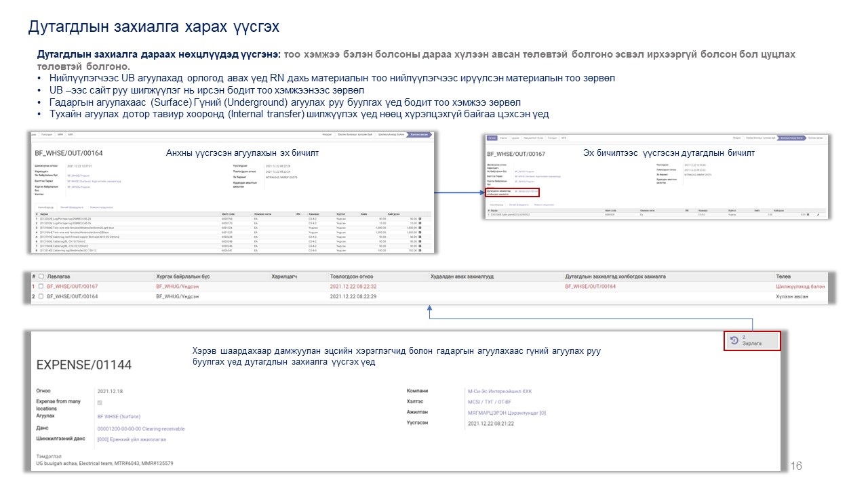Click the Худалдан авах захиалгууд column header

(461, 277)
